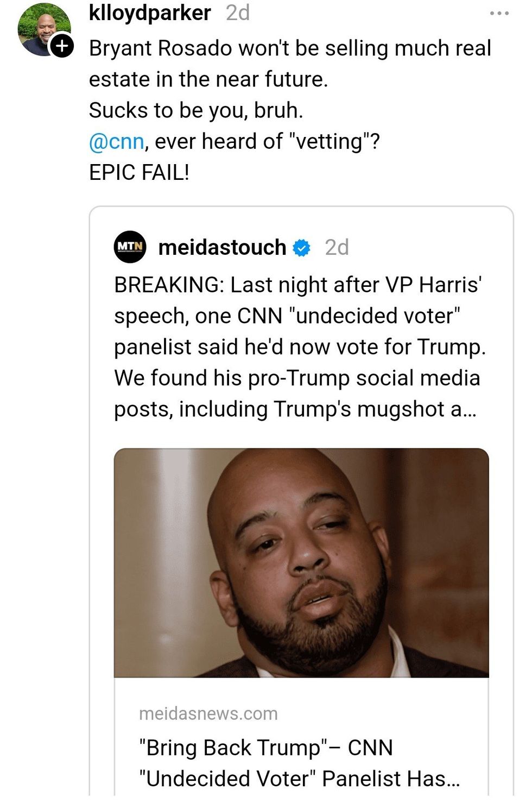Open the three-dot more options menu
The image size is (532, 802).
coord(499,13)
